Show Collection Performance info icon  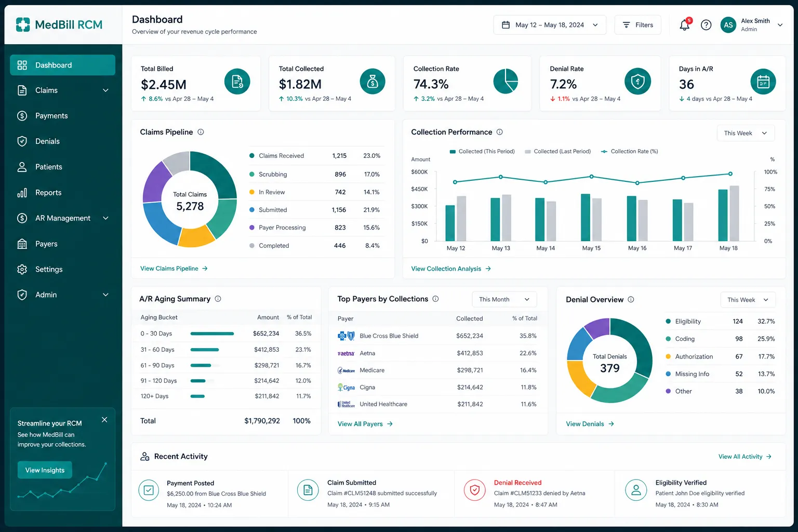pyautogui.click(x=499, y=132)
